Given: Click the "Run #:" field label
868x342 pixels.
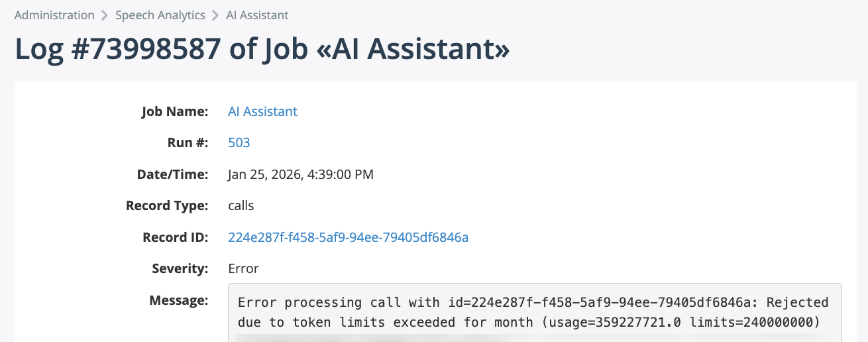Looking at the screenshot, I should pyautogui.click(x=188, y=142).
